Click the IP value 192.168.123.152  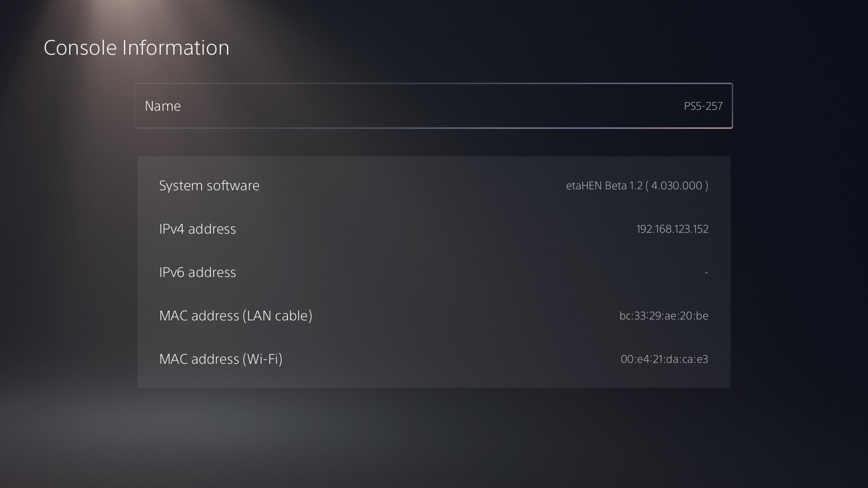(672, 229)
